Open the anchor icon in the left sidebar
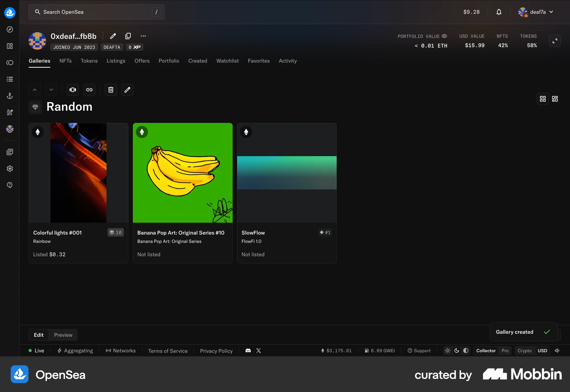The width and height of the screenshot is (570, 392). click(x=9, y=96)
